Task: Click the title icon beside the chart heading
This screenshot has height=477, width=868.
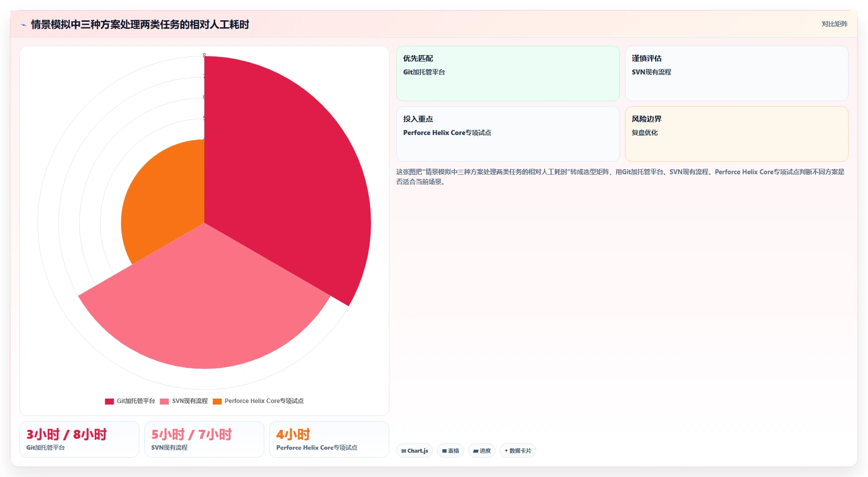Action: pos(23,25)
